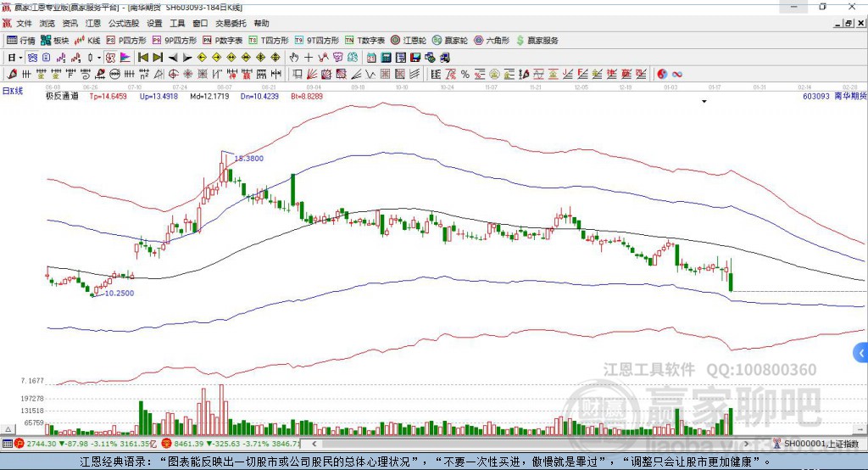
Task: Click the blue-red infinity loop icon
Action: [676, 75]
